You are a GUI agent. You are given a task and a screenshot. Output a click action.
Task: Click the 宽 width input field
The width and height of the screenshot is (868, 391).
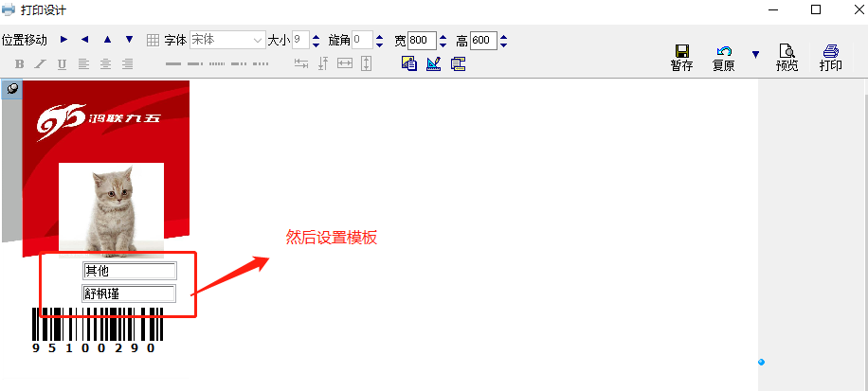pos(421,40)
